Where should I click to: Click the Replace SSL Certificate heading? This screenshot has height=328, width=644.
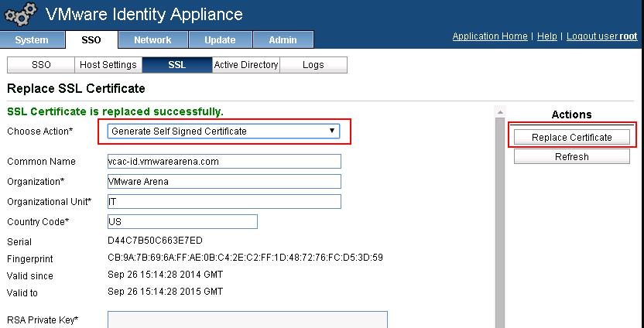coord(76,88)
